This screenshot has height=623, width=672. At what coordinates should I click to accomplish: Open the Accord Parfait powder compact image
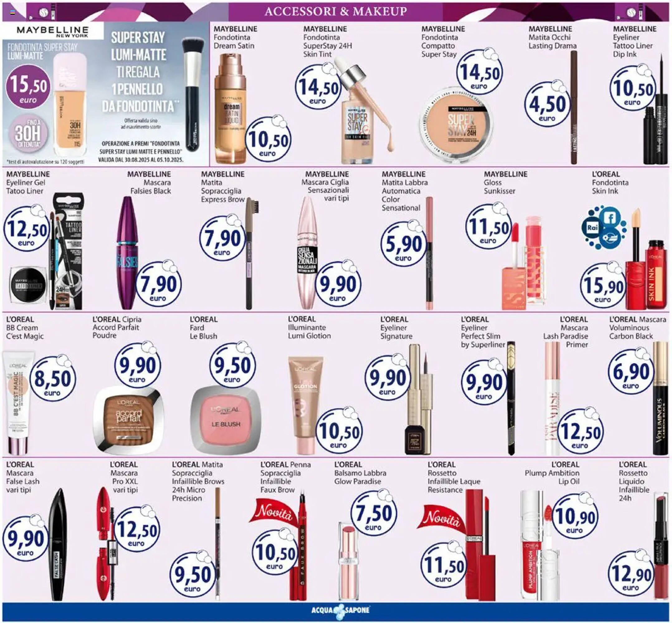129,420
